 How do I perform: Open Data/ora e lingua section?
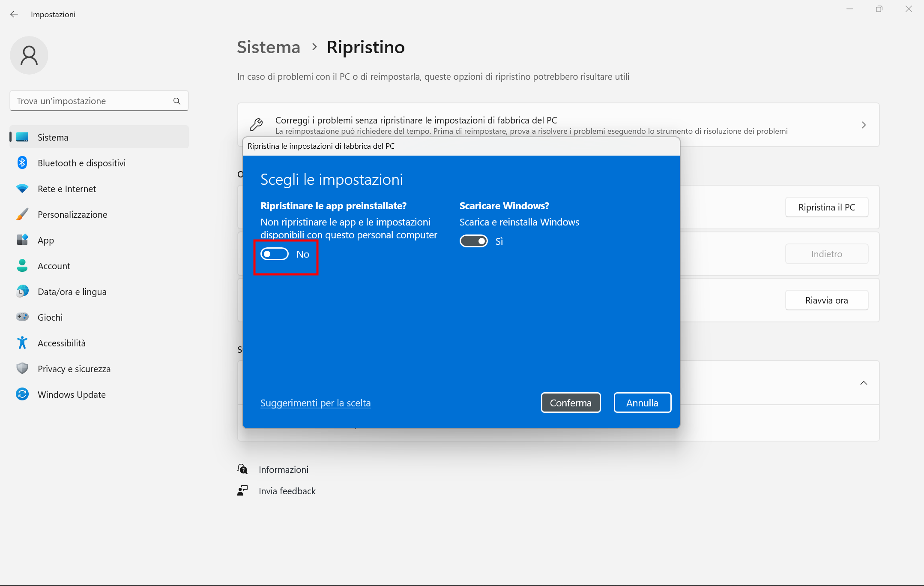pos(72,291)
